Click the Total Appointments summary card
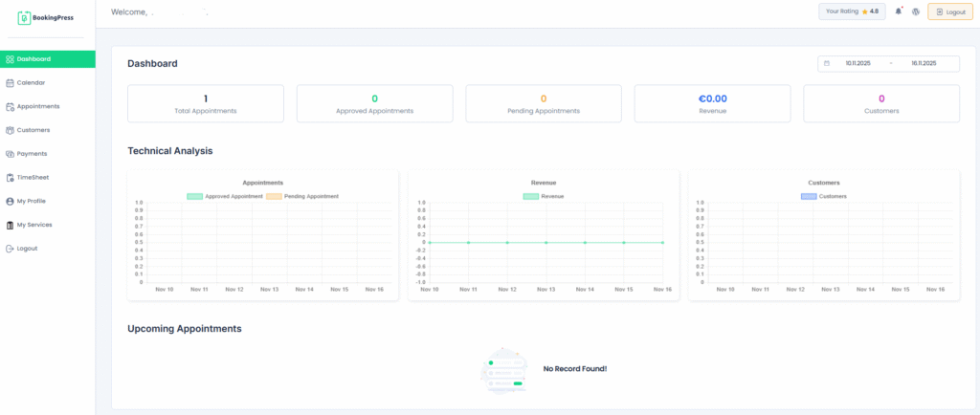Screen dimensions: 980x415 (206, 103)
